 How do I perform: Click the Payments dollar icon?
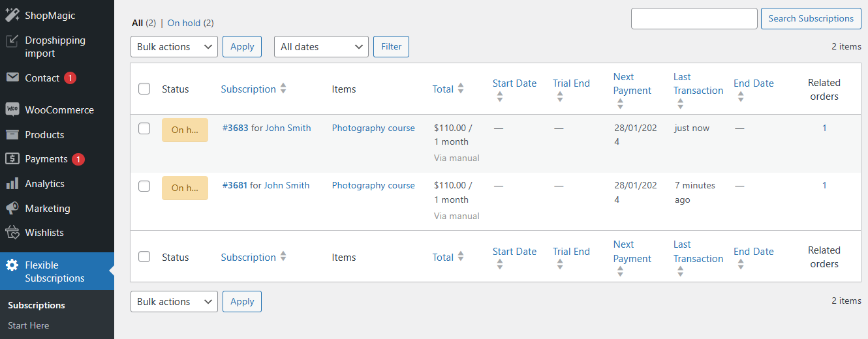[x=12, y=159]
